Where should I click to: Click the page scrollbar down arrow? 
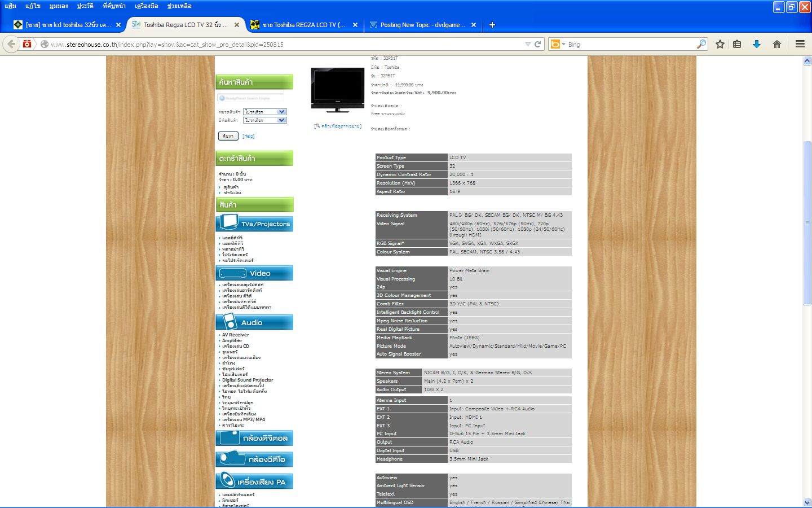pyautogui.click(x=807, y=502)
